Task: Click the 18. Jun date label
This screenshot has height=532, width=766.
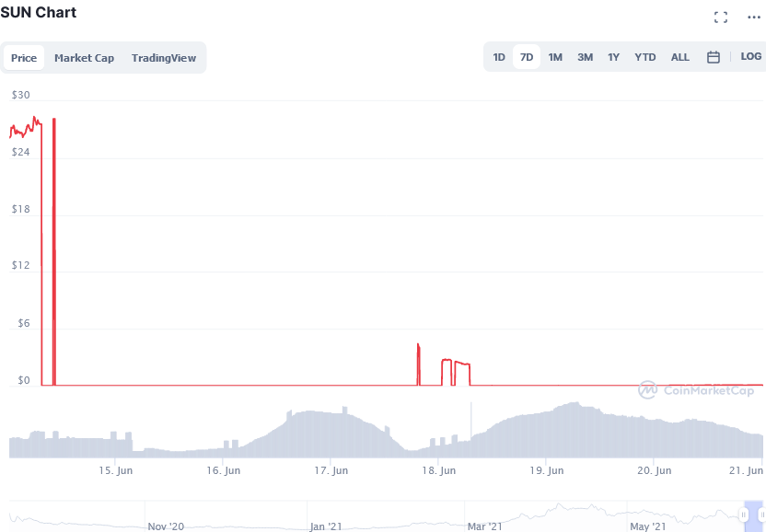Action: tap(438, 470)
